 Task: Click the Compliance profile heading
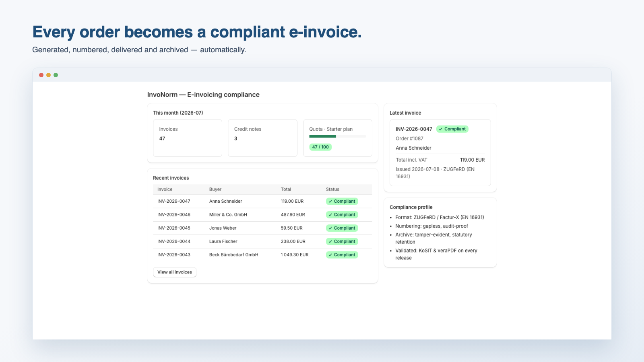coord(411,208)
